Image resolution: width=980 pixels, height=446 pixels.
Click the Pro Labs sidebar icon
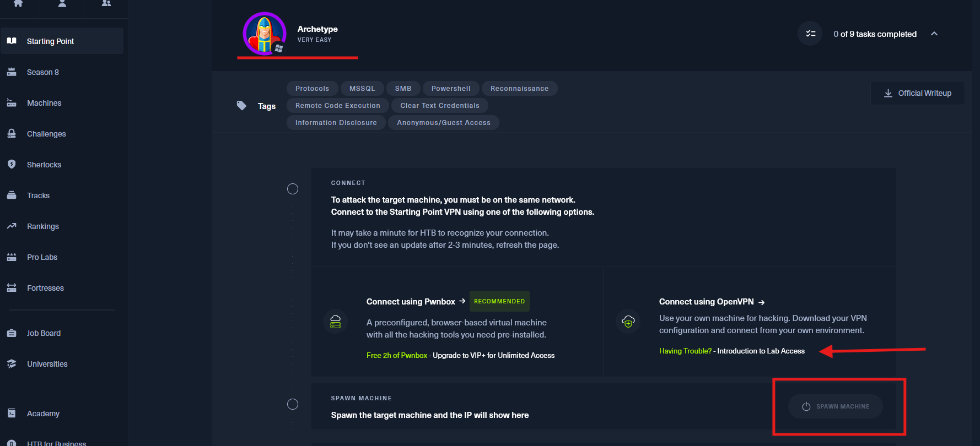coord(12,257)
